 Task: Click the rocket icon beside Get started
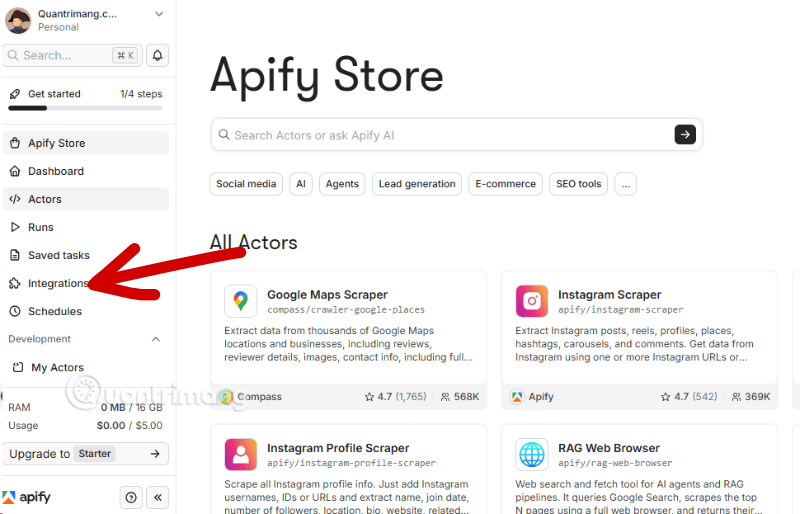pos(15,94)
